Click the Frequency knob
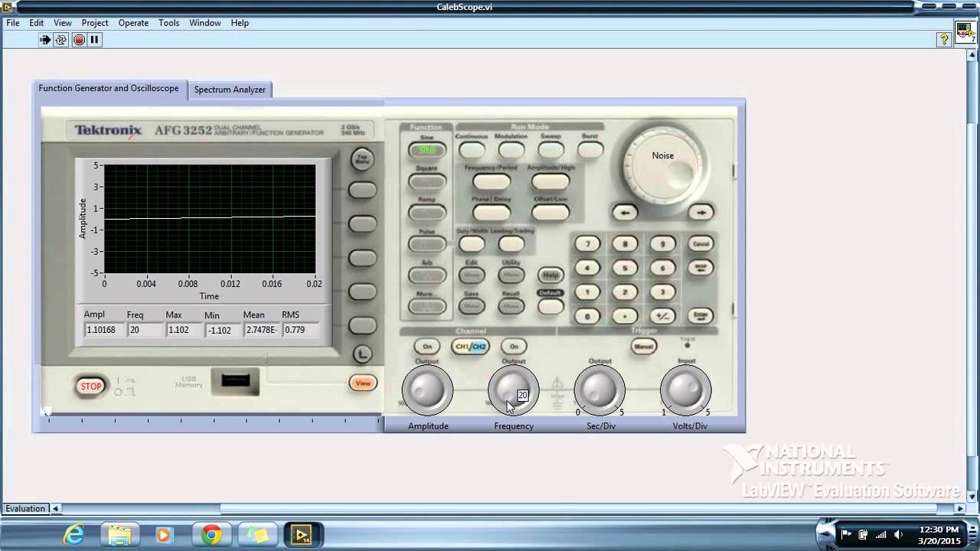Viewport: 980px width, 551px height. click(x=513, y=390)
